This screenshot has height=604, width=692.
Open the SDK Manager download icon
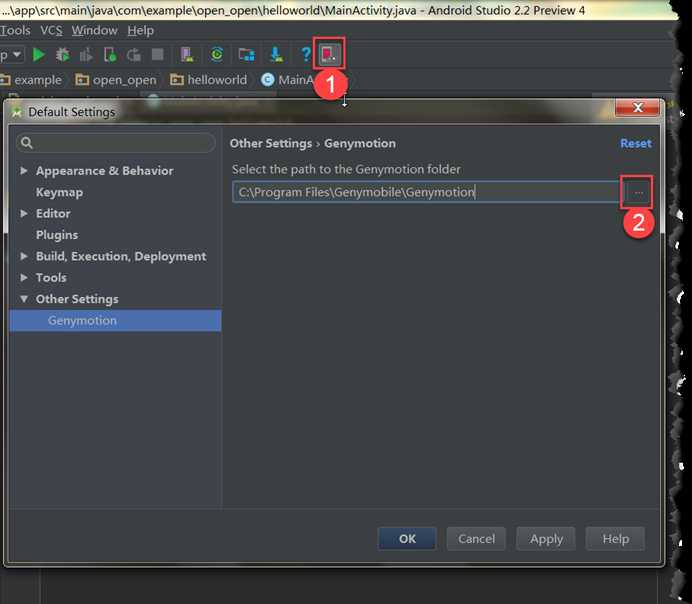pos(276,55)
